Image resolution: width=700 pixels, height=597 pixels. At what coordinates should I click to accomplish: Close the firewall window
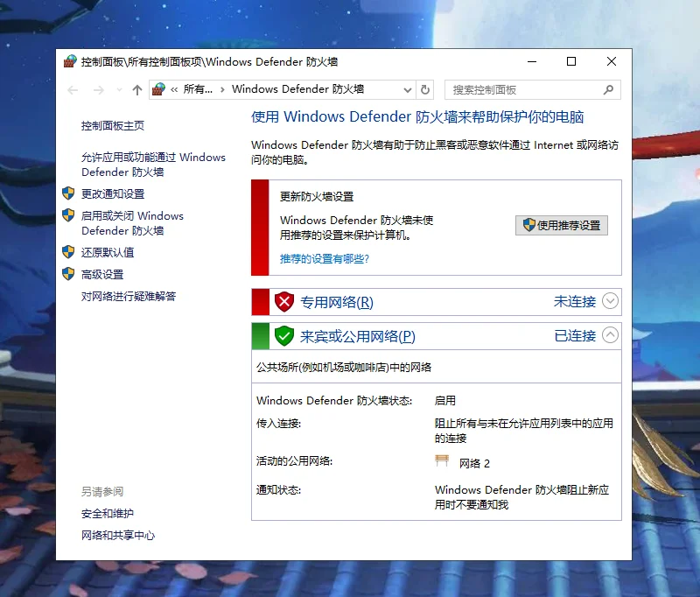click(612, 61)
